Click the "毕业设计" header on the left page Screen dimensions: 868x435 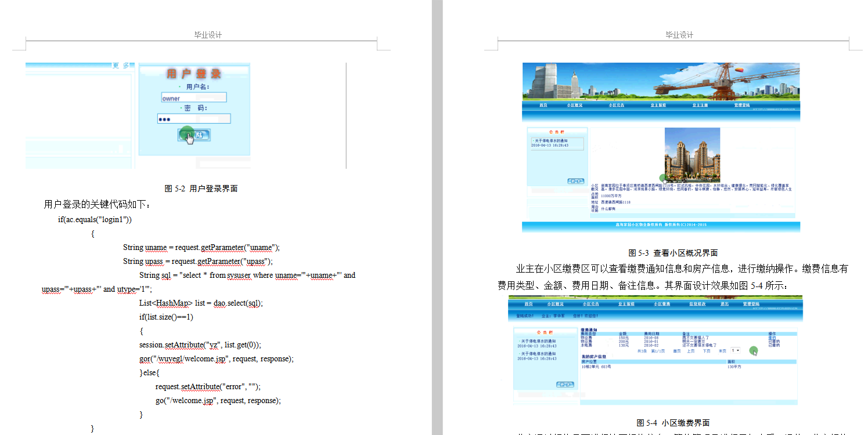208,35
